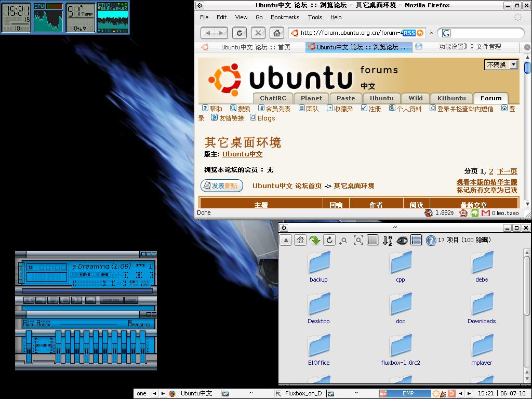Close the current Firefox tab via tab-bar X
Image resolution: width=532 pixels, height=399 pixels.
point(527,47)
